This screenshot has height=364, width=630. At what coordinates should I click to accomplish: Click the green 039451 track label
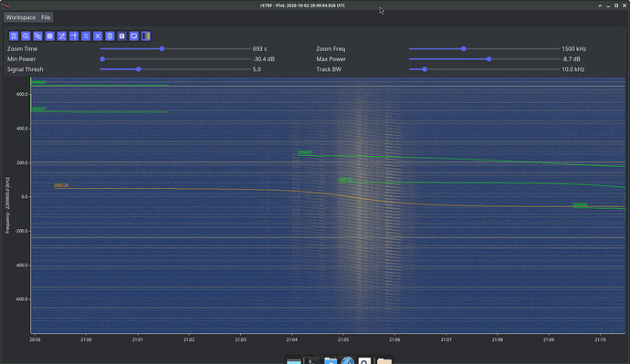point(305,152)
